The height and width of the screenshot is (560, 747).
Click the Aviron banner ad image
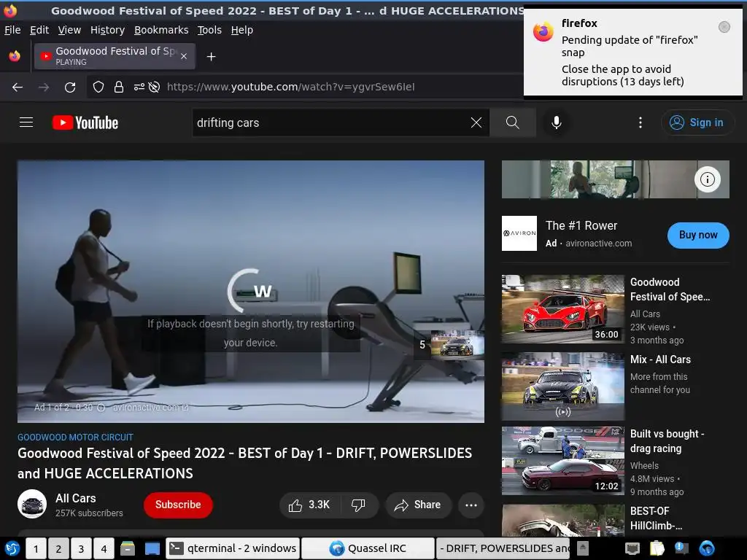point(615,179)
